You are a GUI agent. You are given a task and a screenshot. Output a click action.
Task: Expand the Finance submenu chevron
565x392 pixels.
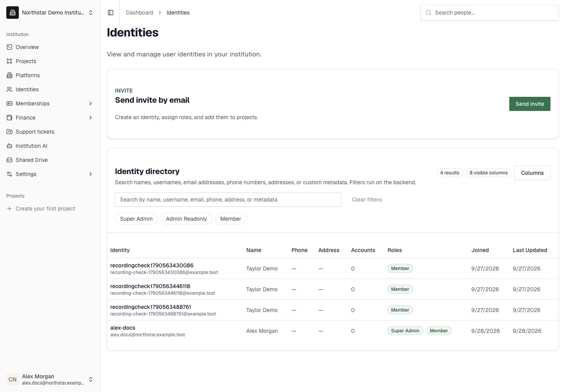click(x=91, y=118)
